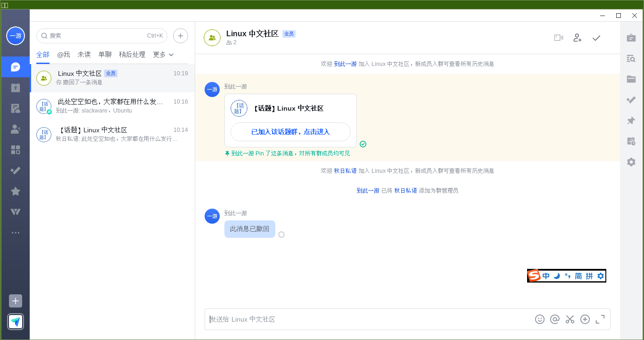Open the Pin list in right sidebar

[631, 121]
